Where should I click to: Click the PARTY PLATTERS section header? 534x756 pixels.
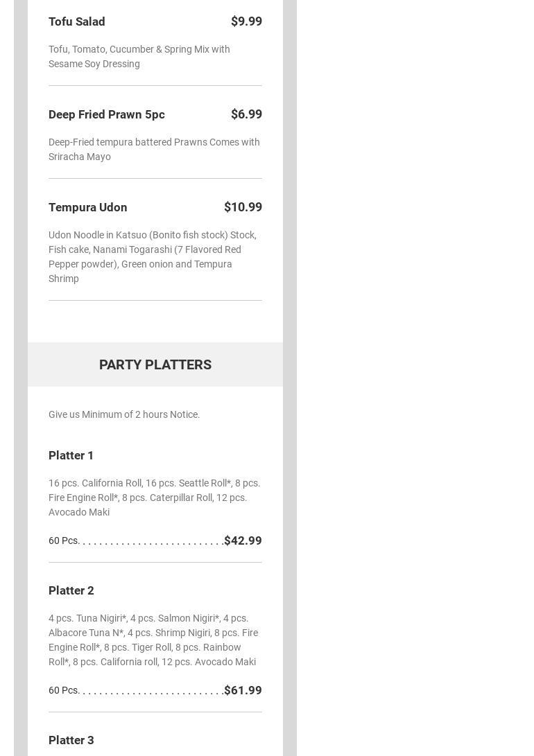[155, 364]
